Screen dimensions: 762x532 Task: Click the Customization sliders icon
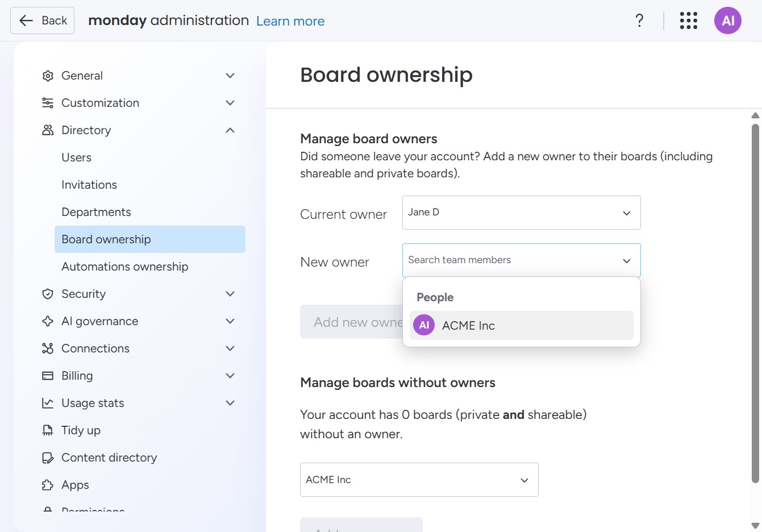click(x=48, y=103)
